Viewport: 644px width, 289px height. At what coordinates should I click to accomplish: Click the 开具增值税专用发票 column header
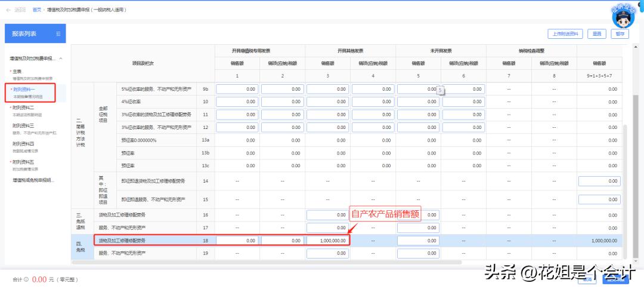coord(260,51)
